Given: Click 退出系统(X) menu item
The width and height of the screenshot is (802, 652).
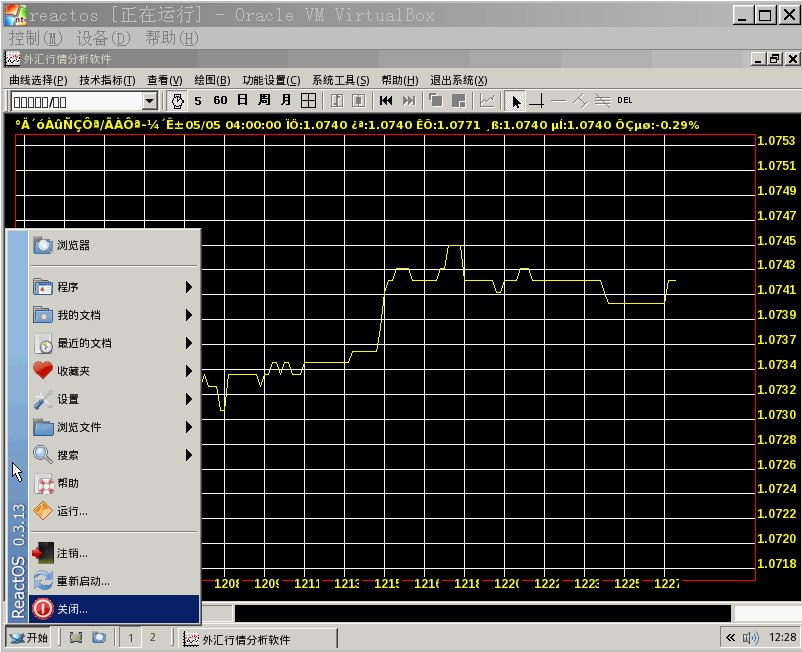Looking at the screenshot, I should [459, 80].
